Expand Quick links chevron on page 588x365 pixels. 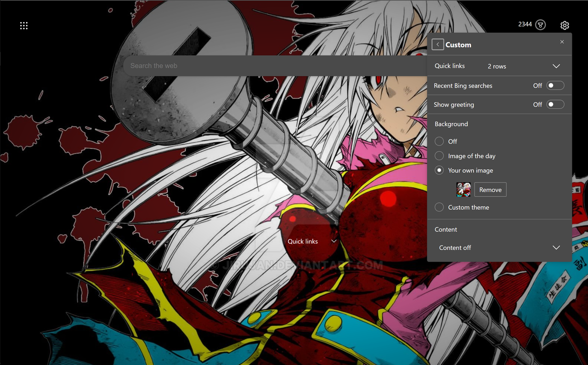[334, 241]
